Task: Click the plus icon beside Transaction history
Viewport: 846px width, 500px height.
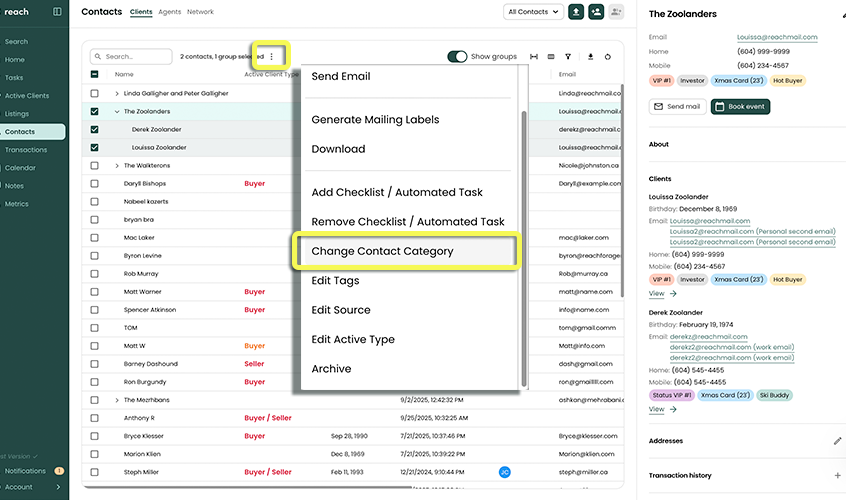Action: (837, 476)
